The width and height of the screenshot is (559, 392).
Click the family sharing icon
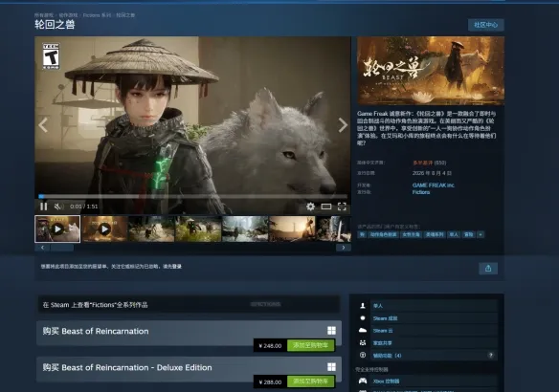pyautogui.click(x=363, y=343)
